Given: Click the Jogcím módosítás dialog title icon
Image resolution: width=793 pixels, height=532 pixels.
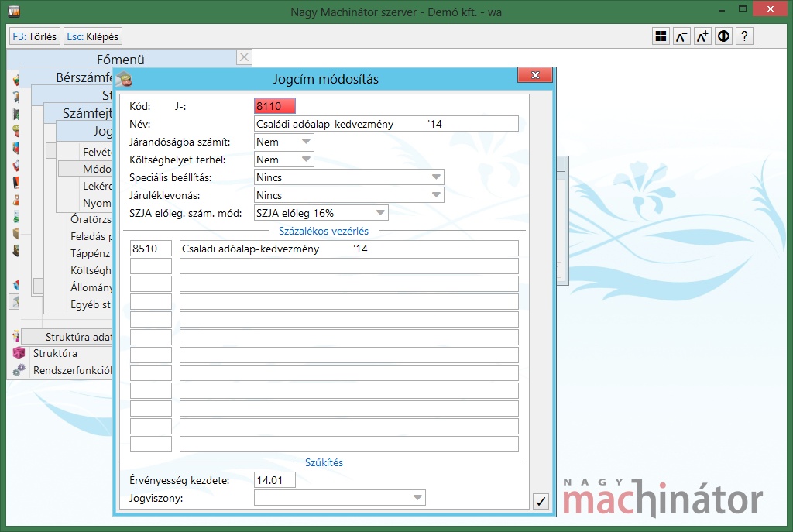Looking at the screenshot, I should (124, 79).
